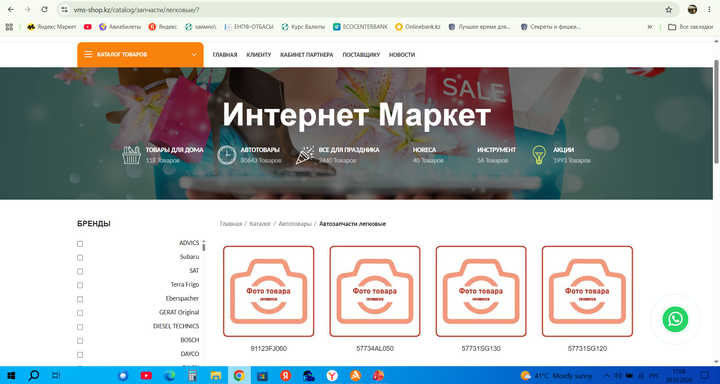
Task: Click the clock icon next to Автотовары
Action: point(226,155)
